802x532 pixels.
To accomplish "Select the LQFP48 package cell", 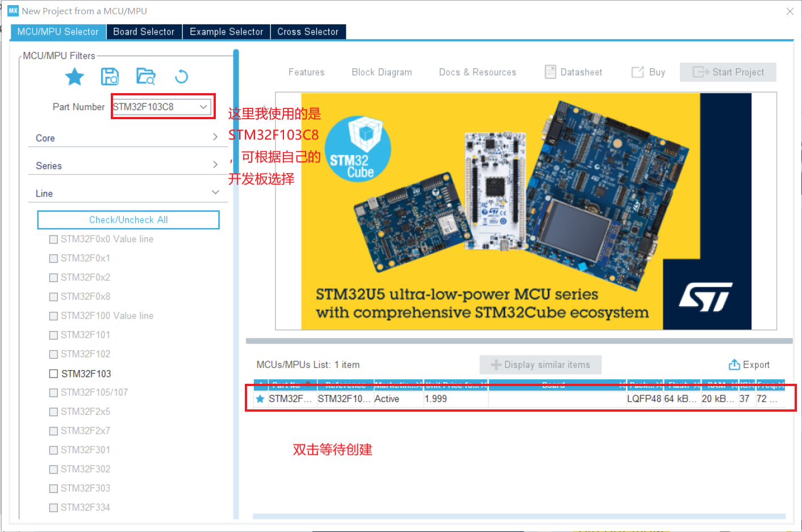I will (x=644, y=399).
